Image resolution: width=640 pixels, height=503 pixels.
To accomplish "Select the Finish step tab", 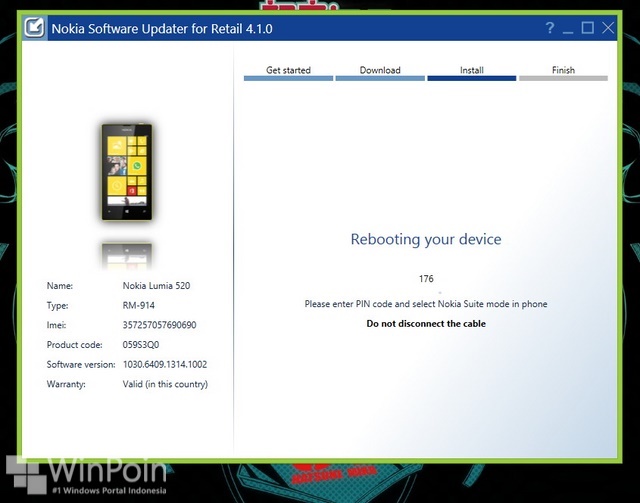I will pyautogui.click(x=563, y=73).
